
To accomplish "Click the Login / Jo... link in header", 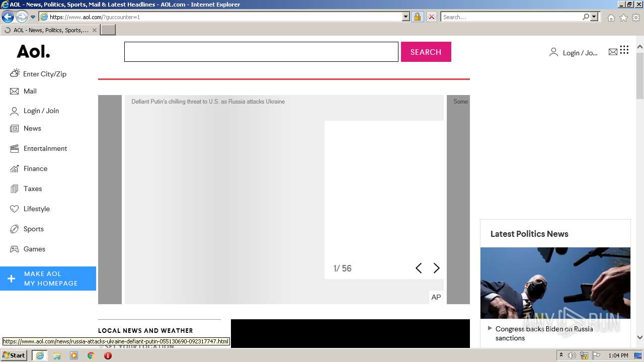I will coord(580,53).
